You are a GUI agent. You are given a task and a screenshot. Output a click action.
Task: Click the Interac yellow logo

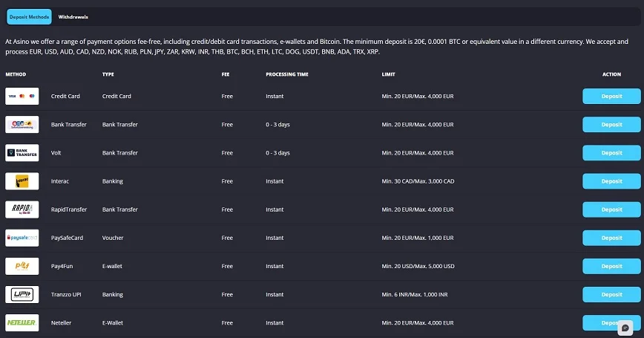click(x=22, y=181)
